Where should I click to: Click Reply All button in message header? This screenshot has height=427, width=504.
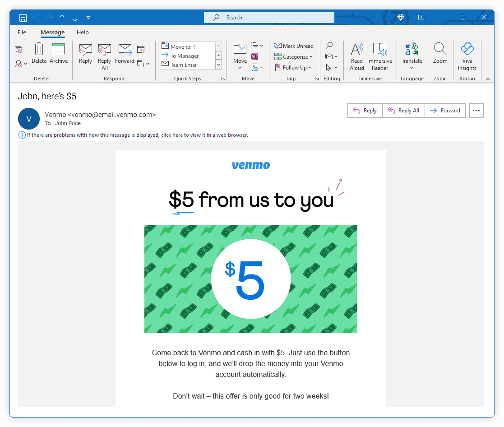pos(404,111)
